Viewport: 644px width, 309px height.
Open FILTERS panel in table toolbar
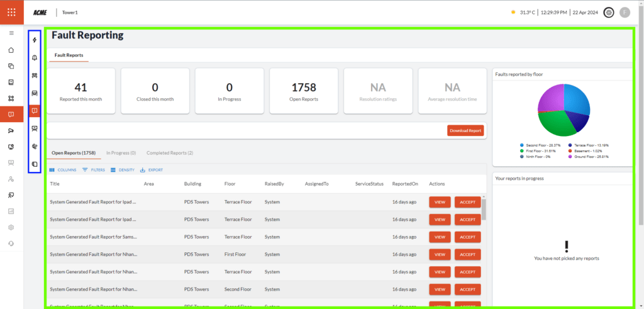tap(94, 170)
